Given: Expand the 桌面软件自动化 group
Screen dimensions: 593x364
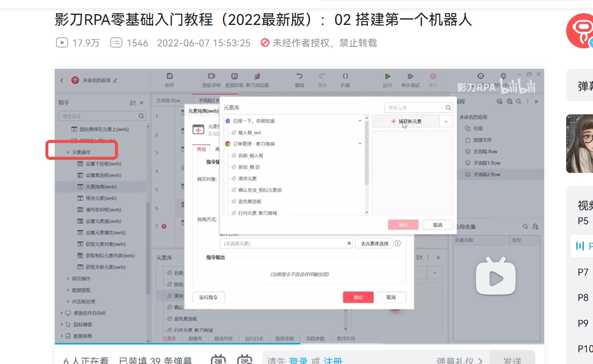Looking at the screenshot, I should click(x=62, y=313).
